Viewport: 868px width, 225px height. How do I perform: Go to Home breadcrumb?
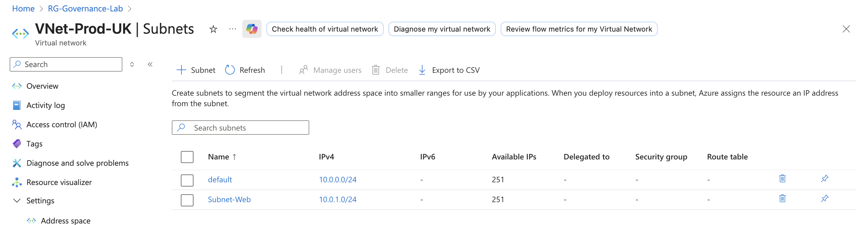pos(23,8)
